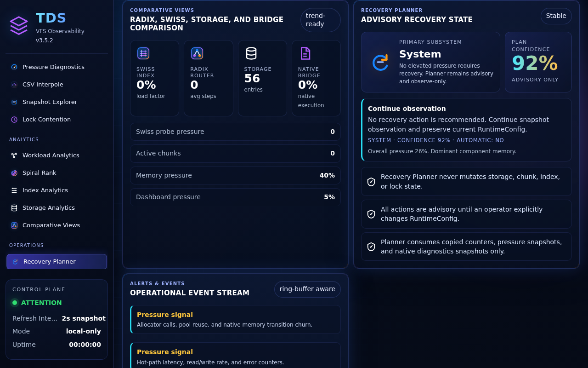Click the Memory pressure 40% row

tap(235, 175)
